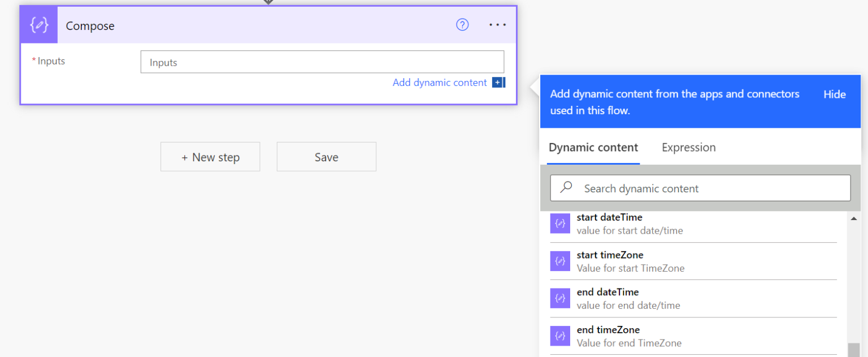The height and width of the screenshot is (357, 868).
Task: Open the Compose more actions menu
Action: coord(497,24)
